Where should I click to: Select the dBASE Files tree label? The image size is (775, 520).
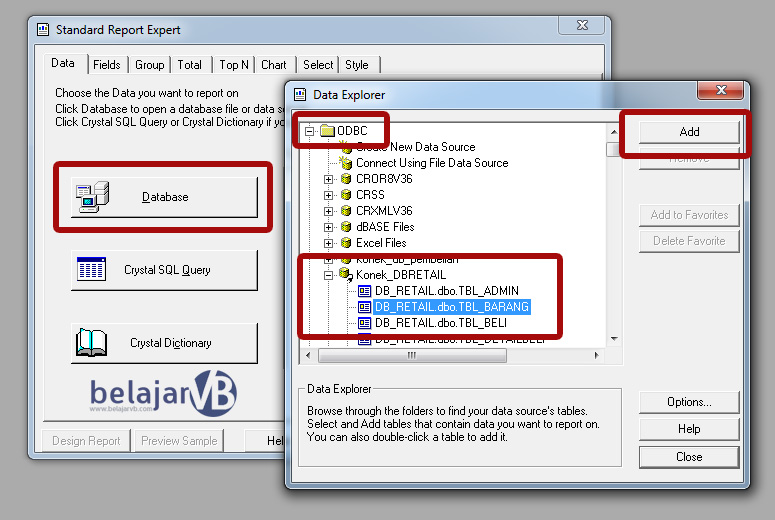[385, 227]
